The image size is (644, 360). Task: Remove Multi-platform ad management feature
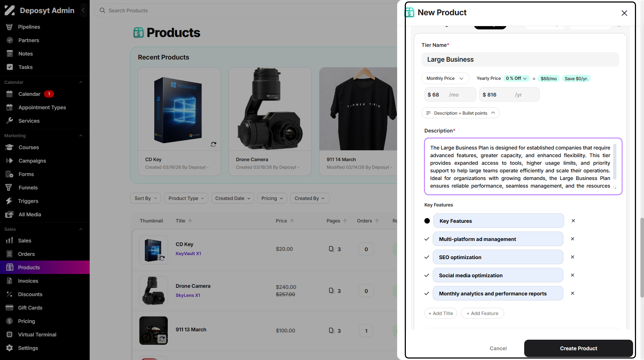coord(572,239)
